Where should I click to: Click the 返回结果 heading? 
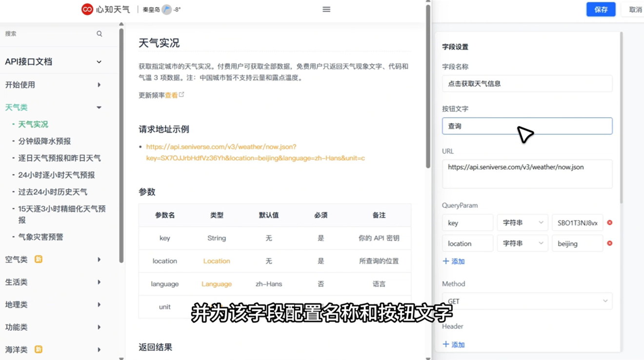pyautogui.click(x=155, y=347)
